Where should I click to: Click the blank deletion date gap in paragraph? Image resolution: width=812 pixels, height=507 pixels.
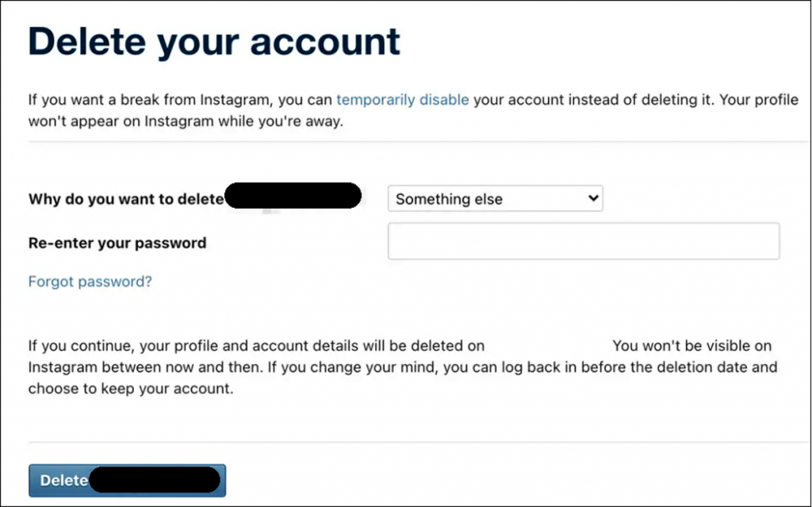pos(548,346)
